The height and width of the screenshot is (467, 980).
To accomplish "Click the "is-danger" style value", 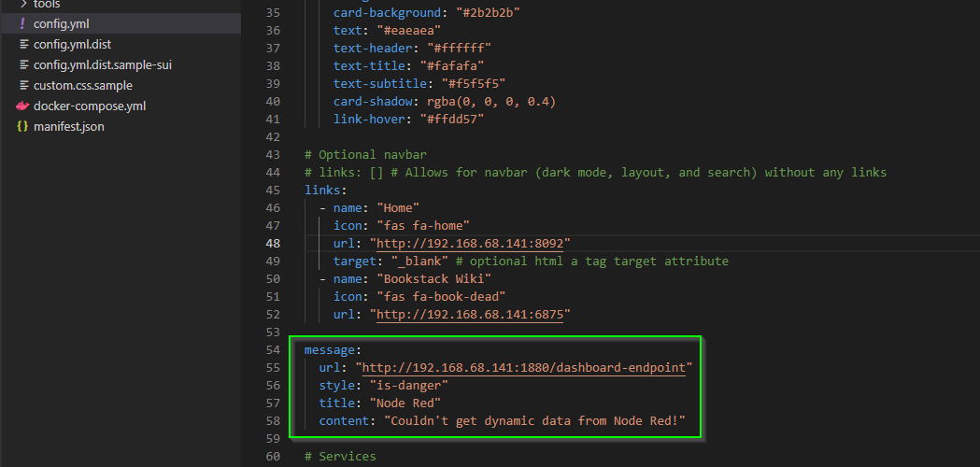I will (409, 385).
